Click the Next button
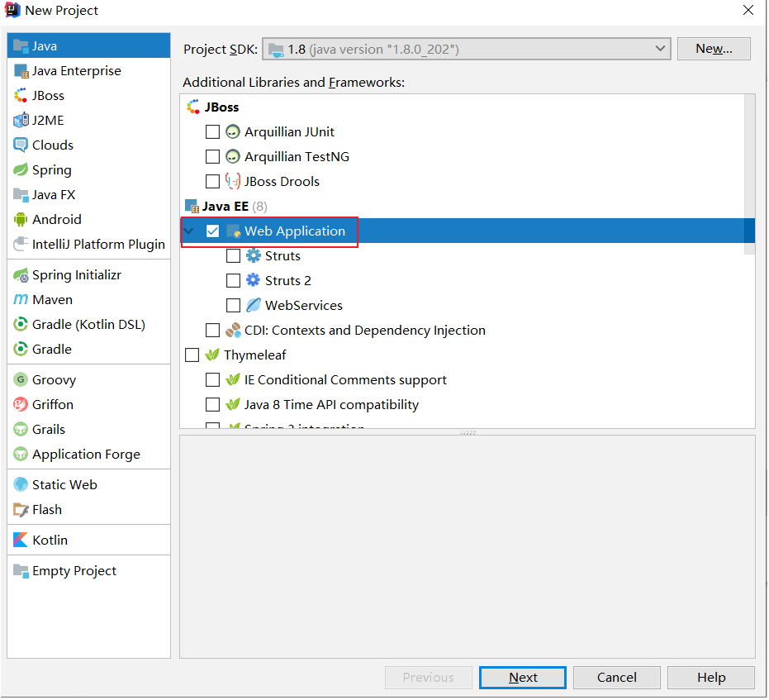The height and width of the screenshot is (700, 769). [523, 678]
